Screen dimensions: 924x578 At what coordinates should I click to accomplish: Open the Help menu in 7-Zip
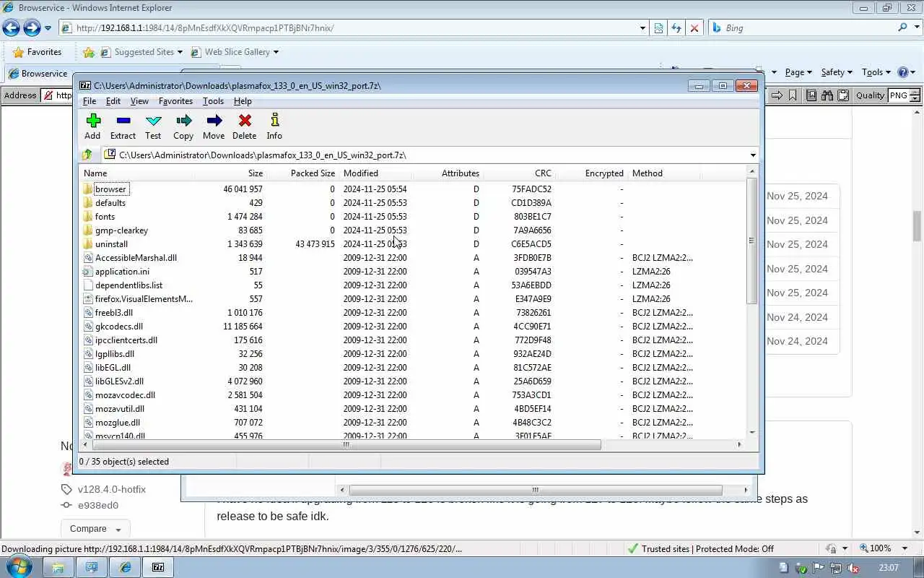[243, 101]
